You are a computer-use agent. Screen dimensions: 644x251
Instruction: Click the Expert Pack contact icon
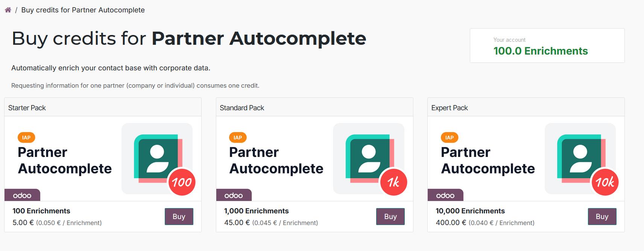click(x=581, y=158)
